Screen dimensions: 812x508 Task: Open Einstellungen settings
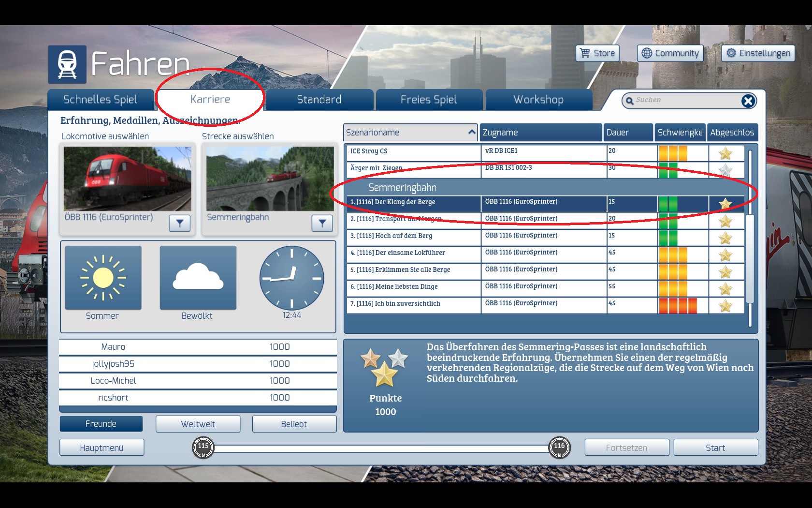tap(758, 53)
